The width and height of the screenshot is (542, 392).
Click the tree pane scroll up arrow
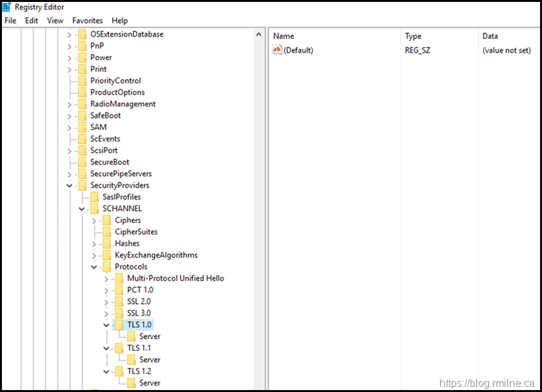(259, 35)
